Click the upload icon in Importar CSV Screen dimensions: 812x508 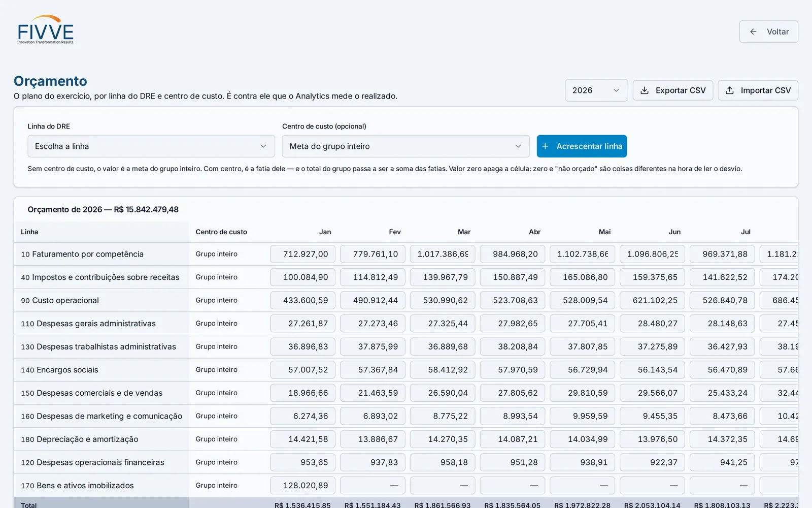(x=730, y=90)
